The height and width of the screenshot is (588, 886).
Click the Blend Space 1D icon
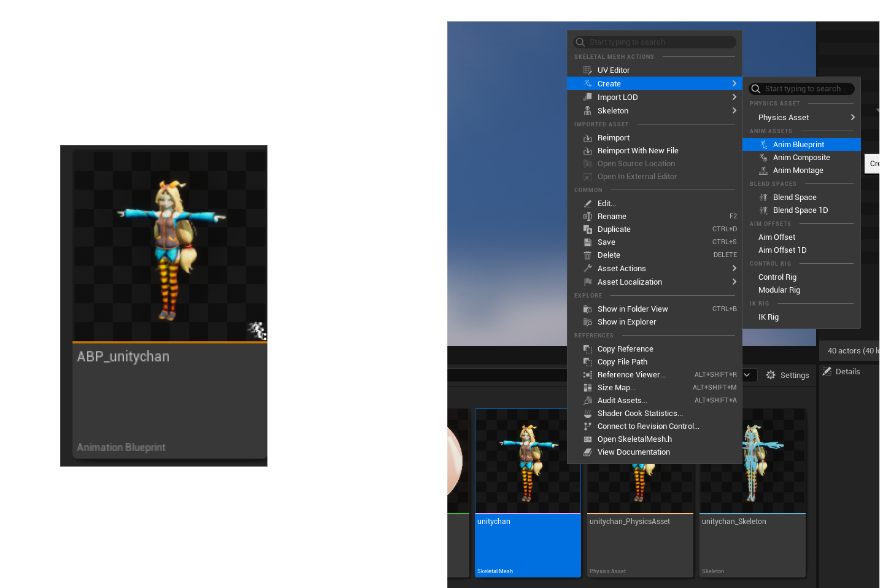[763, 211]
